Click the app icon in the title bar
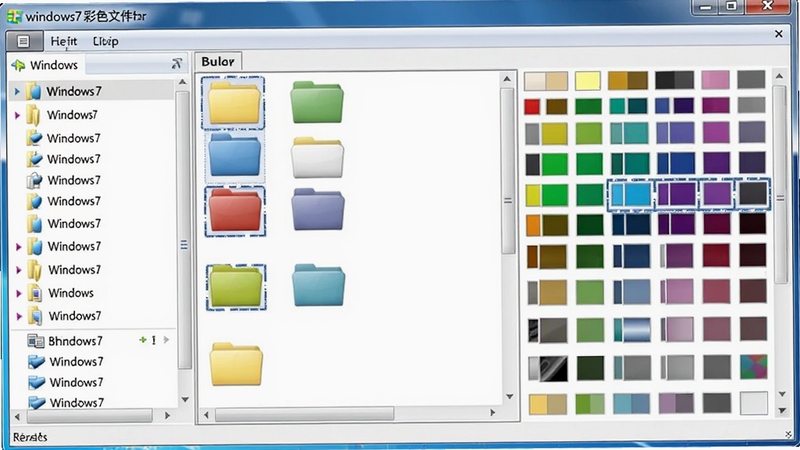800x450 pixels. 14,16
